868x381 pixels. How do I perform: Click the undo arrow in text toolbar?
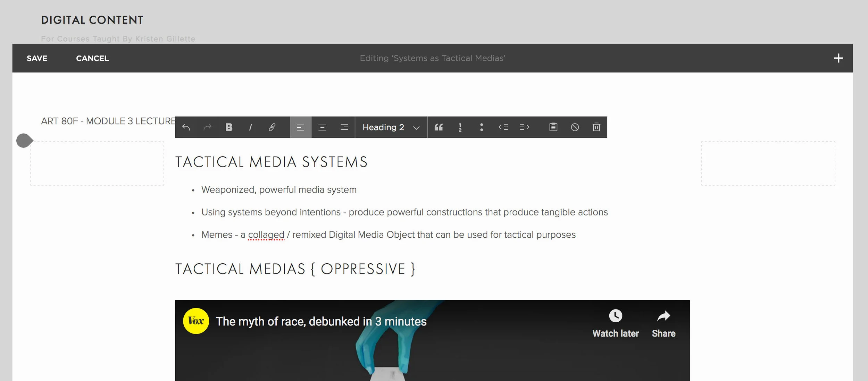coord(186,127)
